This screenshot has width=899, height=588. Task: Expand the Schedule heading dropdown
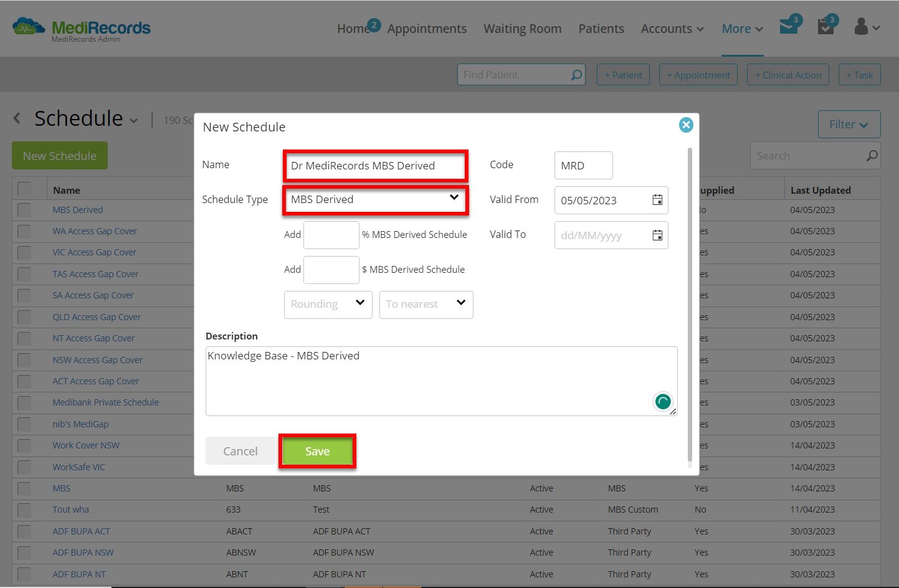[133, 121]
